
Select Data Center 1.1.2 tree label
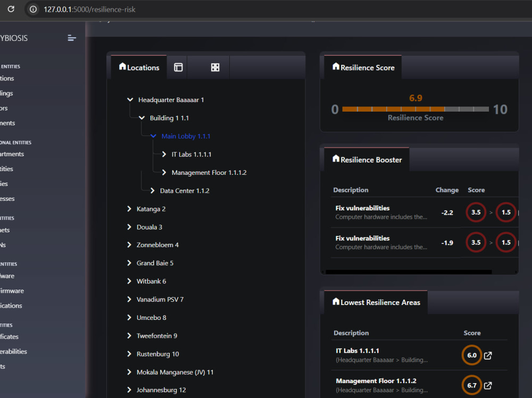coord(185,191)
